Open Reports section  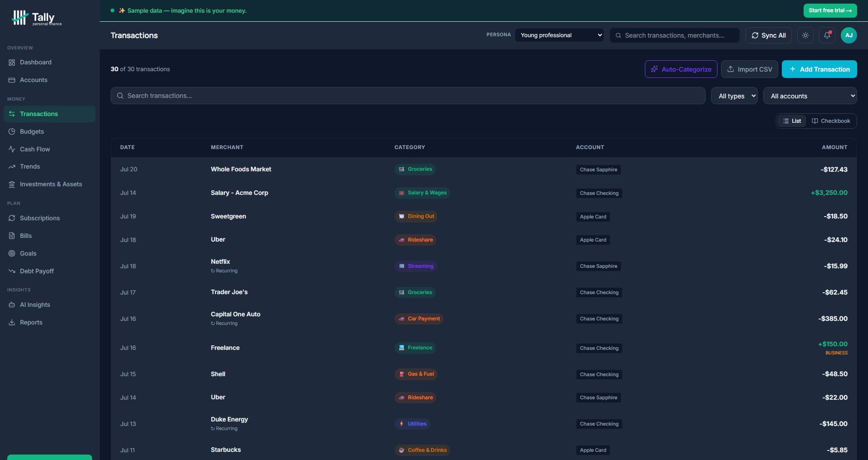coord(49,323)
